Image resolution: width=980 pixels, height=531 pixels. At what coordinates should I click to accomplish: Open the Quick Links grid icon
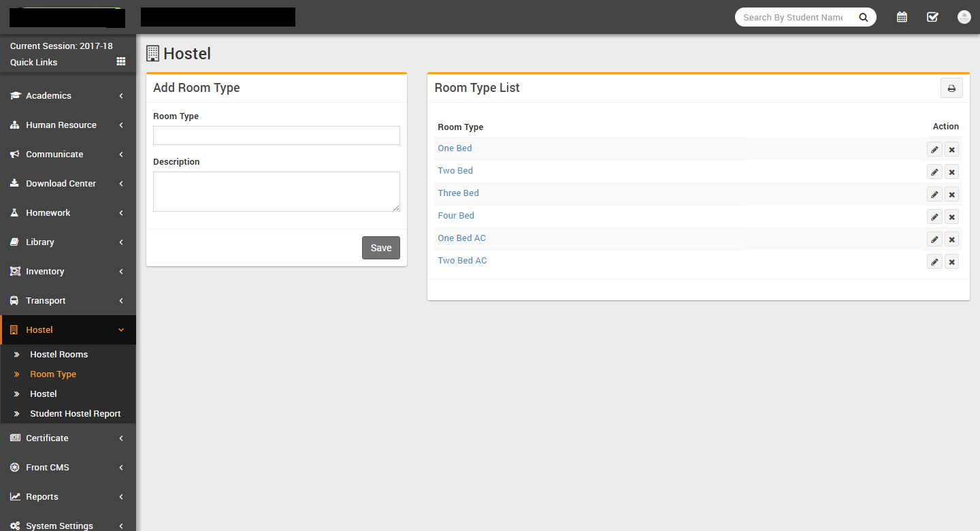(x=121, y=62)
